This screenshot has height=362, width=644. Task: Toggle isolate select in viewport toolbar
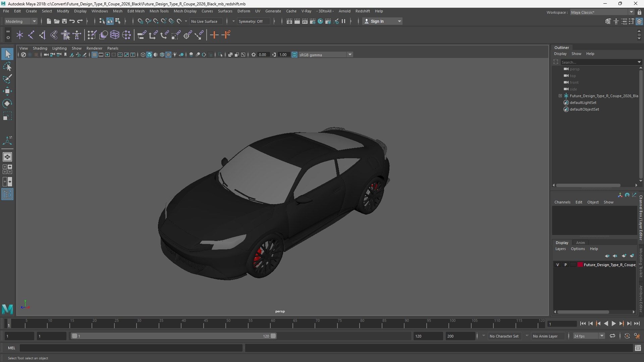pyautogui.click(x=220, y=55)
